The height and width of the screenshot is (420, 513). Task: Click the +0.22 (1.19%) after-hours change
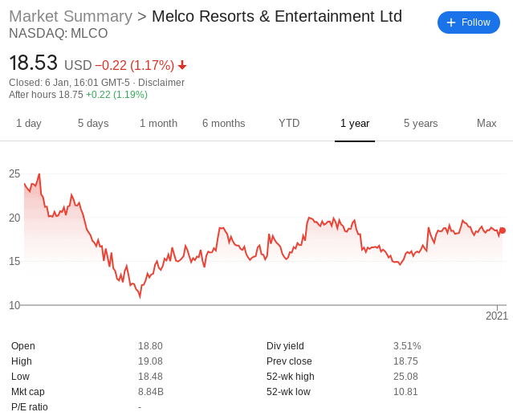point(116,95)
